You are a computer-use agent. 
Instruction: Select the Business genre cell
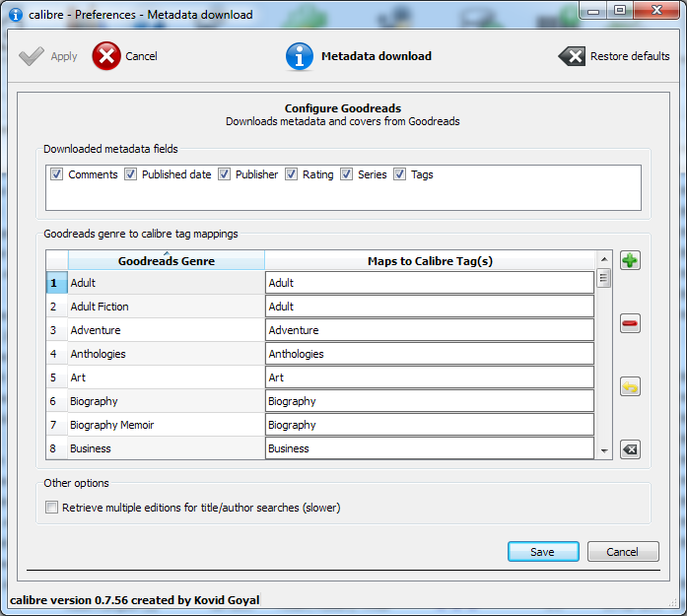(166, 448)
